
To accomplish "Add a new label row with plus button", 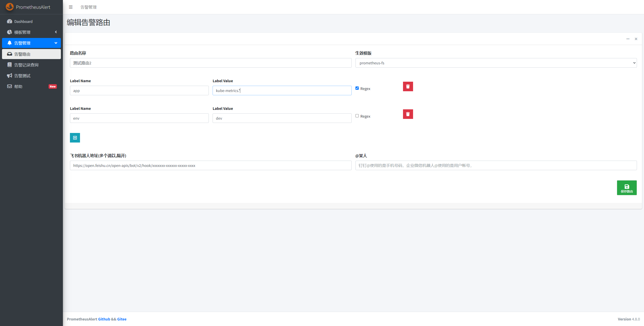I will tap(75, 138).
